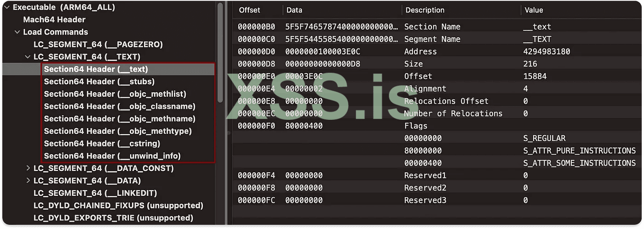Click the Offset column header
Viewport: 644px width, 229px height.
pyautogui.click(x=249, y=10)
